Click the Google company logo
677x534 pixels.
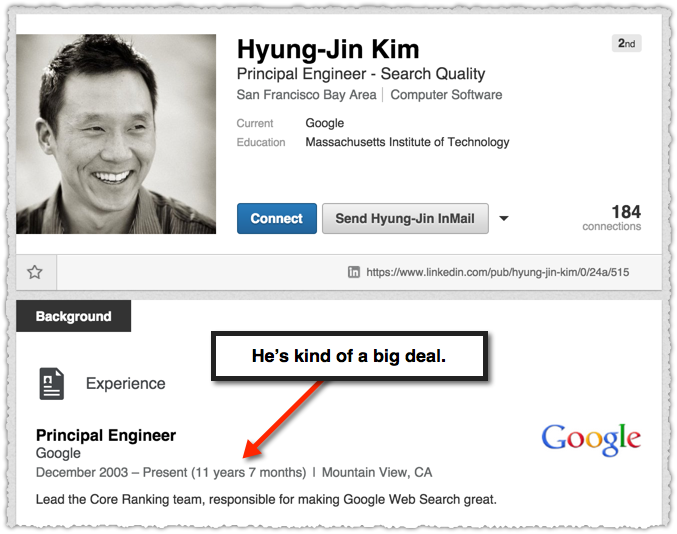pyautogui.click(x=591, y=439)
